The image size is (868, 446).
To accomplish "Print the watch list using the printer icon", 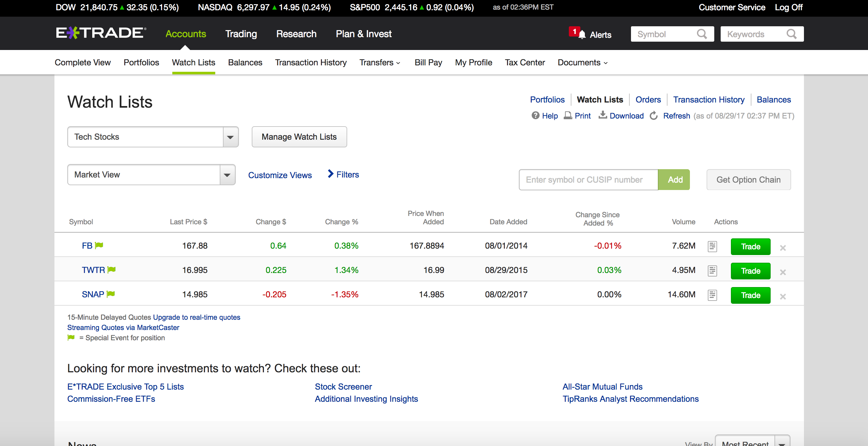I will [568, 116].
